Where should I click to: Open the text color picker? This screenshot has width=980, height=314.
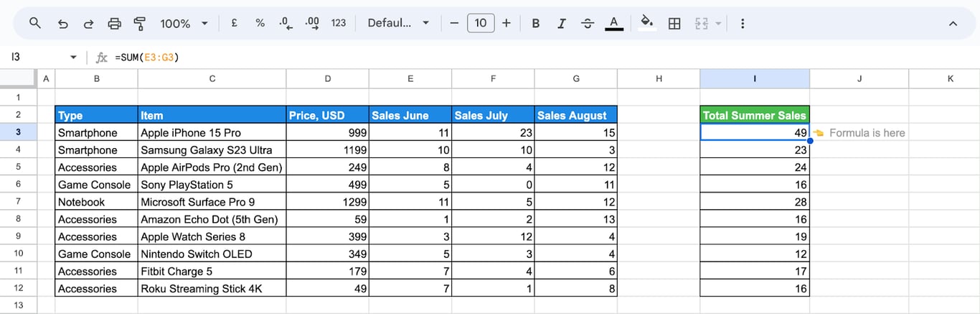pyautogui.click(x=613, y=24)
